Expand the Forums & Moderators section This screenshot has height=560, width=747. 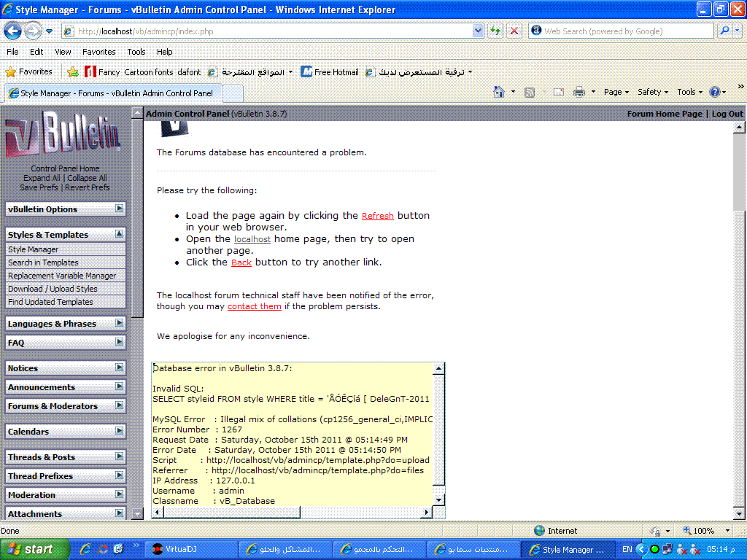(x=120, y=405)
